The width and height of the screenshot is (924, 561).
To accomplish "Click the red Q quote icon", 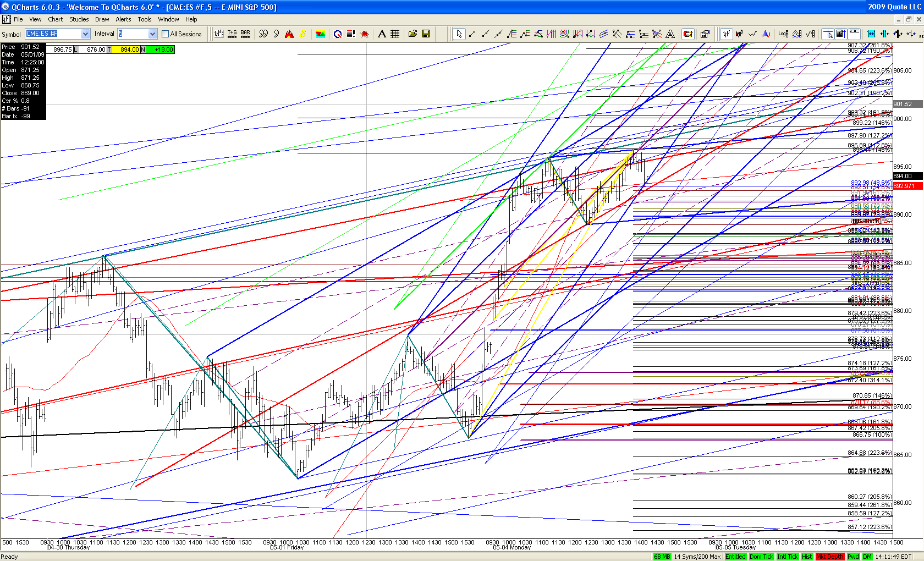I will (338, 34).
